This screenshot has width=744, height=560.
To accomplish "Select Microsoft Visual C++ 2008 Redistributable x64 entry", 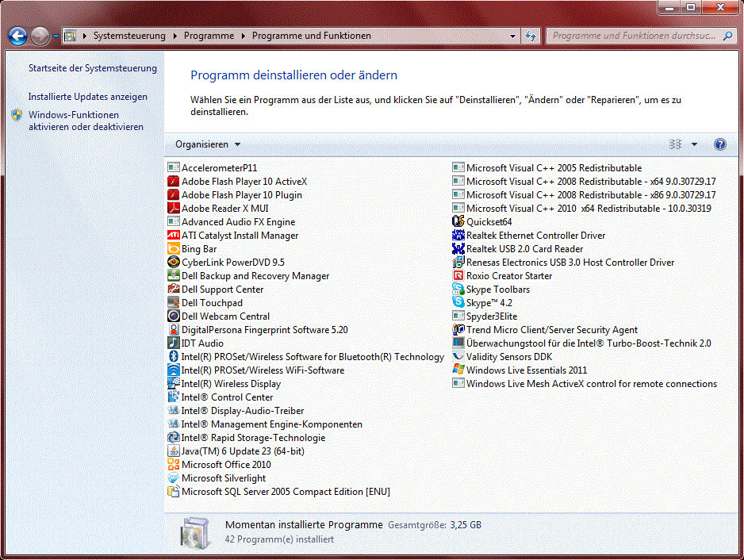I will 584,182.
